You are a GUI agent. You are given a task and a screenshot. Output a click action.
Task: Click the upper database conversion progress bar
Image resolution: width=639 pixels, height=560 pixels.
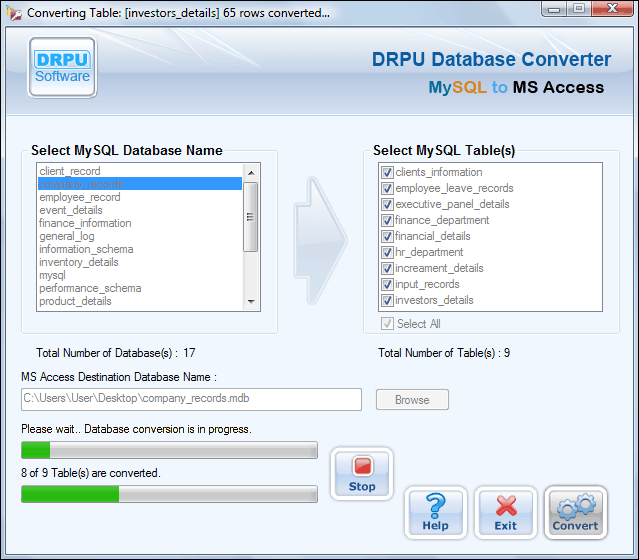pos(169,450)
